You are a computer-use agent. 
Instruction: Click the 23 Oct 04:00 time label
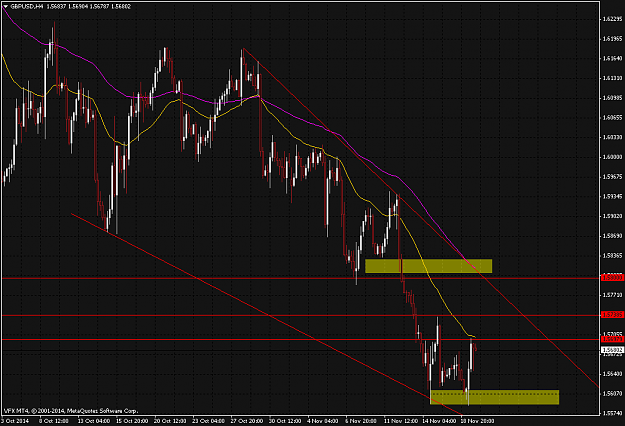coord(208,421)
